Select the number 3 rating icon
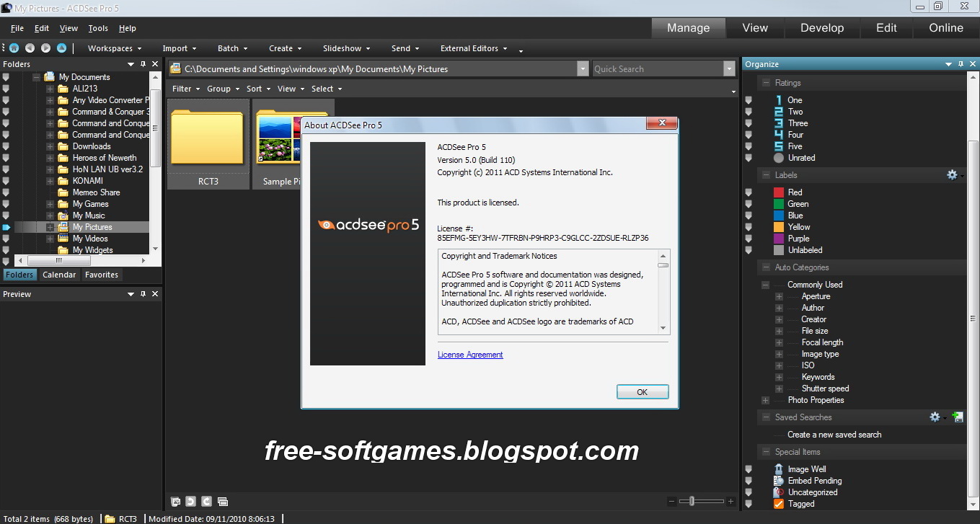Screen dimensions: 980x524 (779, 123)
